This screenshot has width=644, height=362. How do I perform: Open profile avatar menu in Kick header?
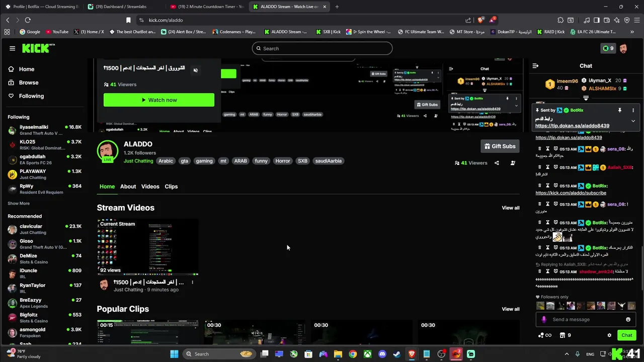click(623, 48)
